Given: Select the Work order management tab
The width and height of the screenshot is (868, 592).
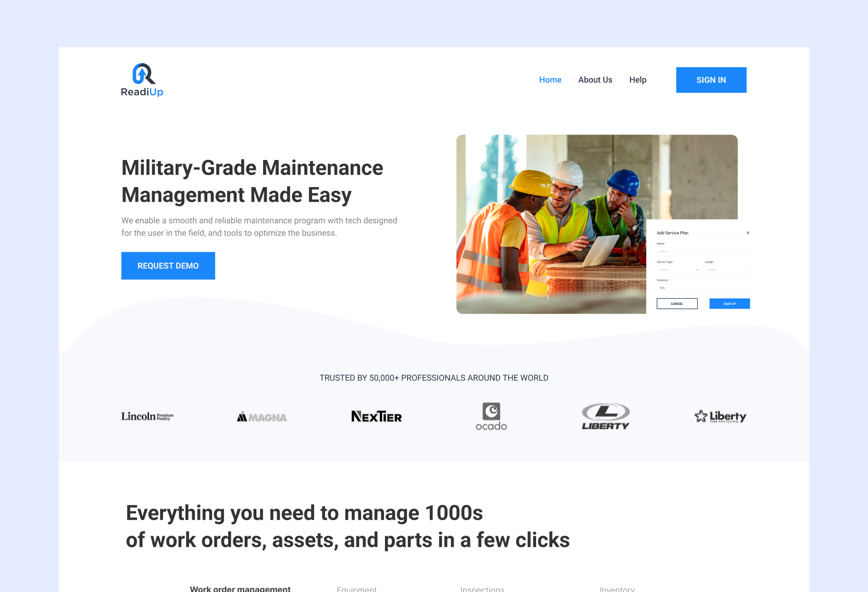Looking at the screenshot, I should (240, 588).
